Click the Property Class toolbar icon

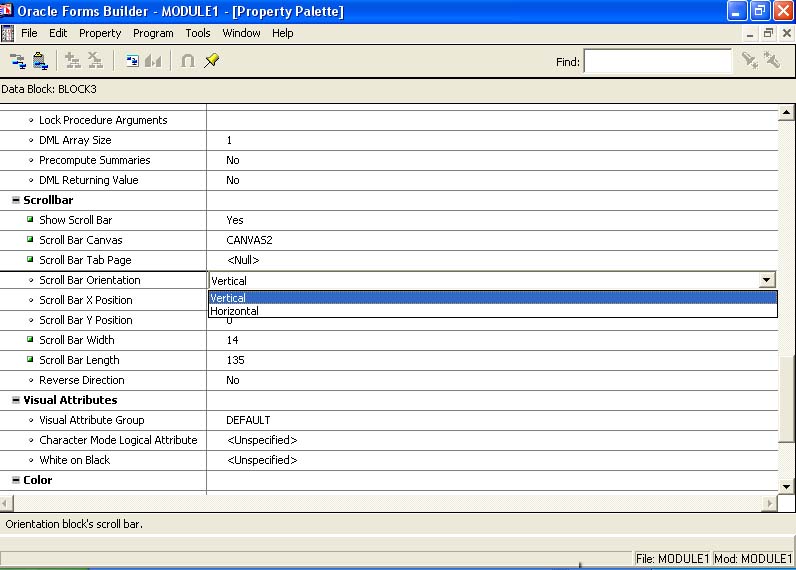coord(132,61)
